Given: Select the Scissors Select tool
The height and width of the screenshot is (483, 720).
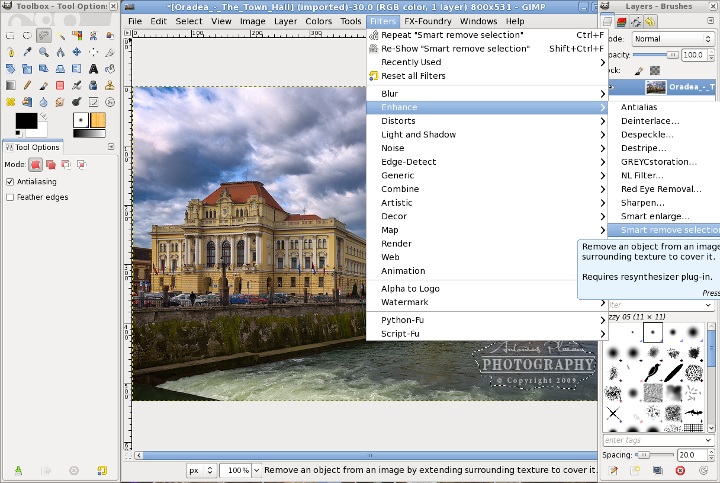Looking at the screenshot, I should pos(93,35).
